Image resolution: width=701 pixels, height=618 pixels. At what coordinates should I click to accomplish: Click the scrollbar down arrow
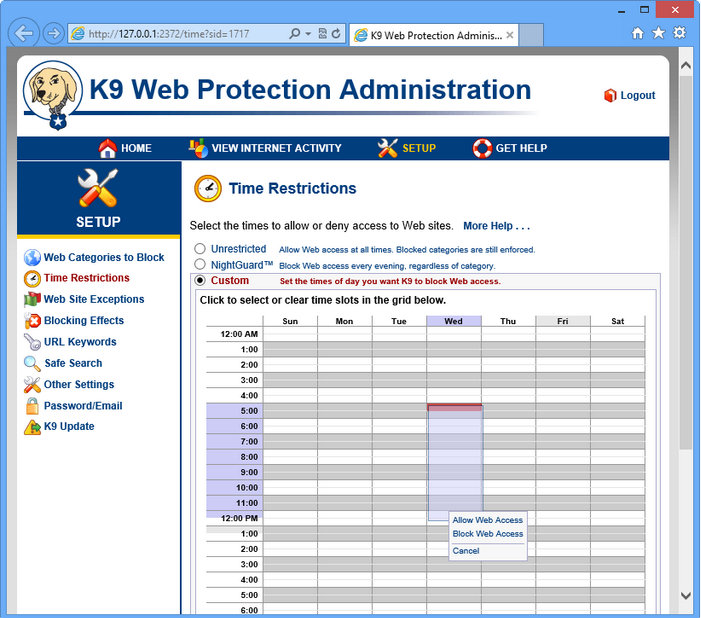tap(685, 595)
